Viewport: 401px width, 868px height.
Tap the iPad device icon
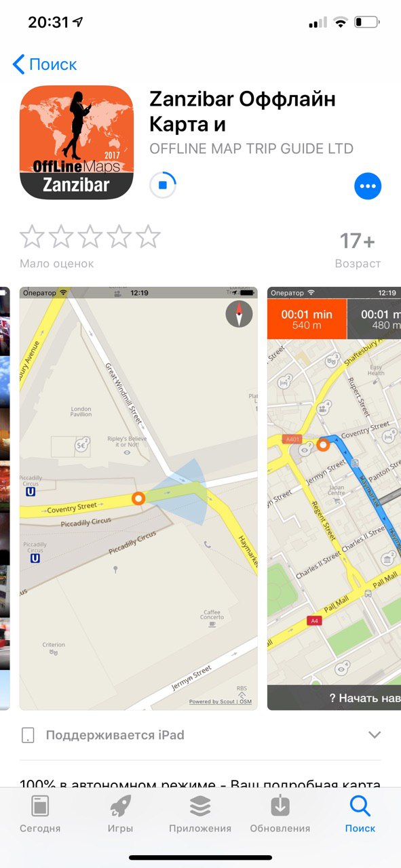click(28, 735)
